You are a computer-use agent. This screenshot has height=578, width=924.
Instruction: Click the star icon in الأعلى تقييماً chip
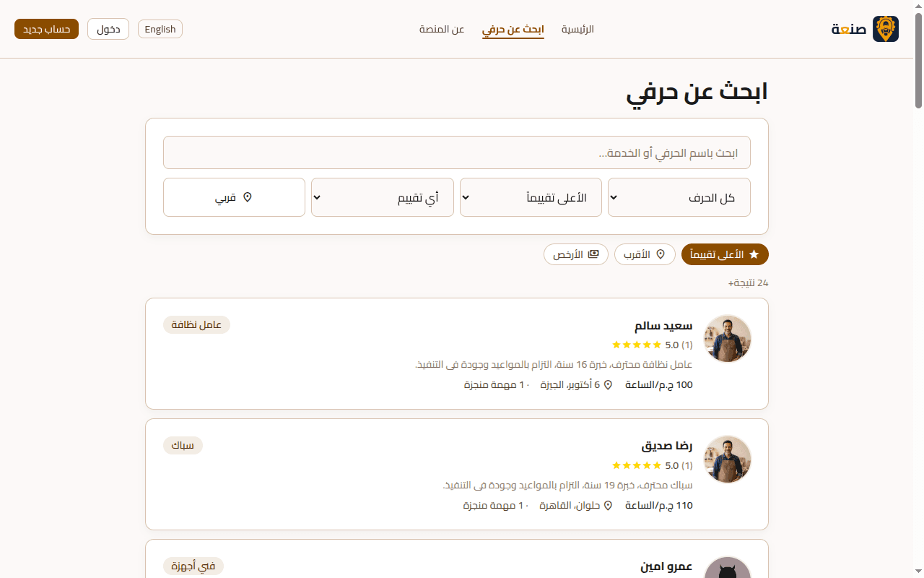point(754,254)
